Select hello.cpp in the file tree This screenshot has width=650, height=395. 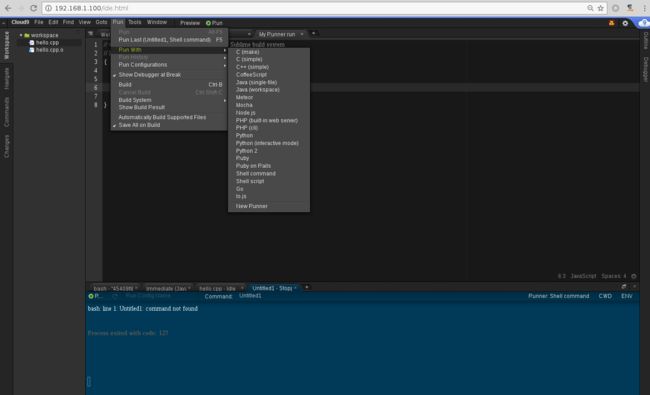coord(47,42)
